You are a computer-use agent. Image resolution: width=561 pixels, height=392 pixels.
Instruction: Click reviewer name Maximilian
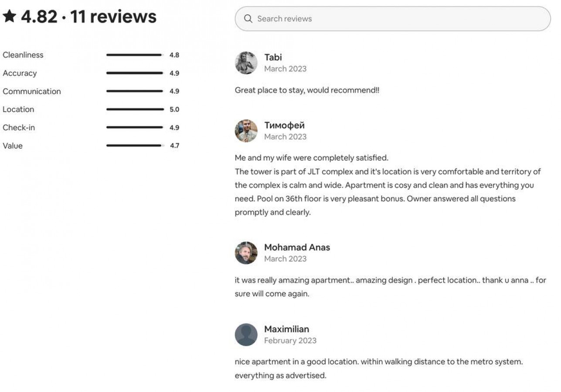pyautogui.click(x=286, y=329)
